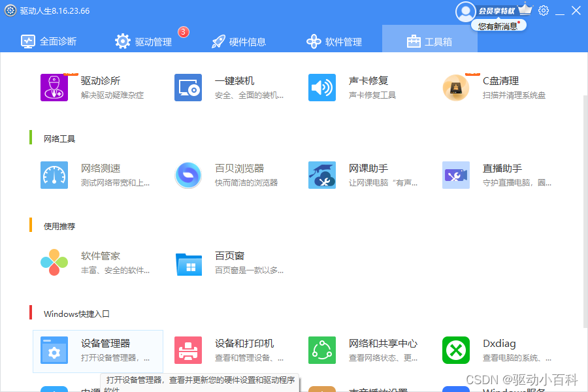This screenshot has width=588, height=392.
Task: Click the 声卡修复 title text
Action: coord(368,80)
